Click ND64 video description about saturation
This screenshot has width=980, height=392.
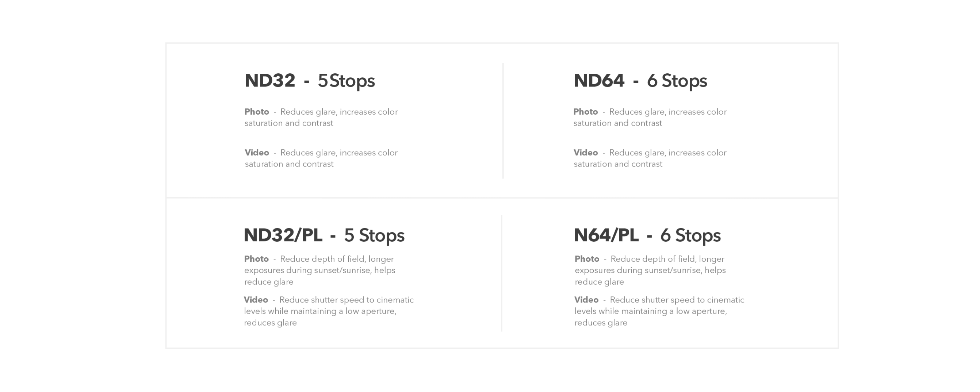point(650,158)
